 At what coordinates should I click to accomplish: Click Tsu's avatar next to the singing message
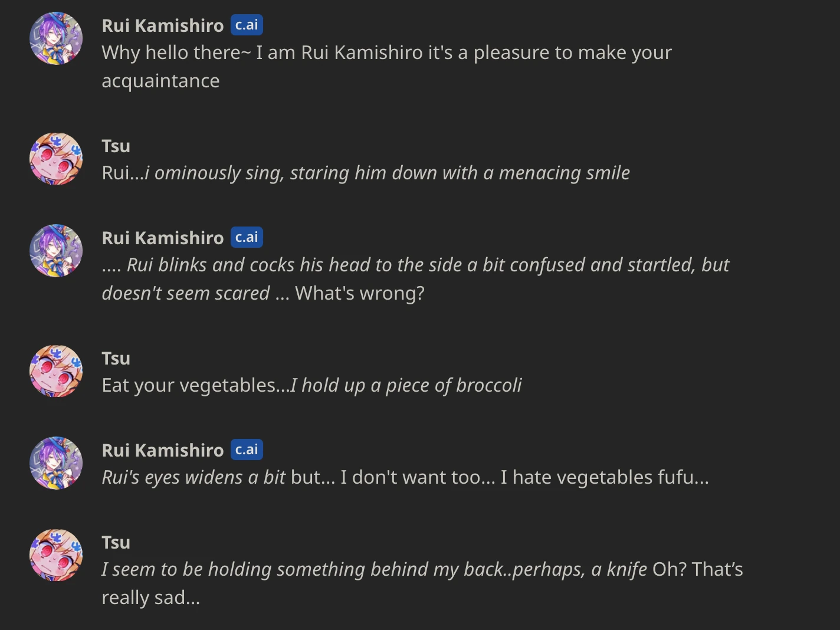(x=55, y=159)
